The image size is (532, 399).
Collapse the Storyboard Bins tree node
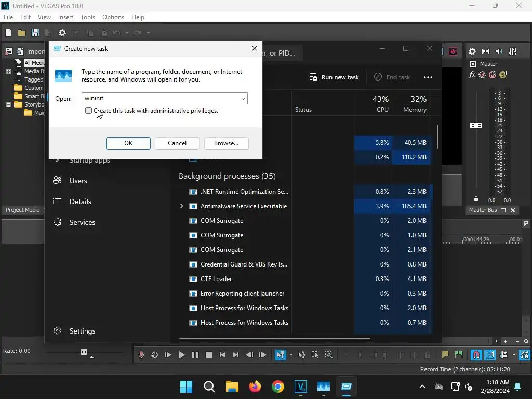tap(8, 104)
